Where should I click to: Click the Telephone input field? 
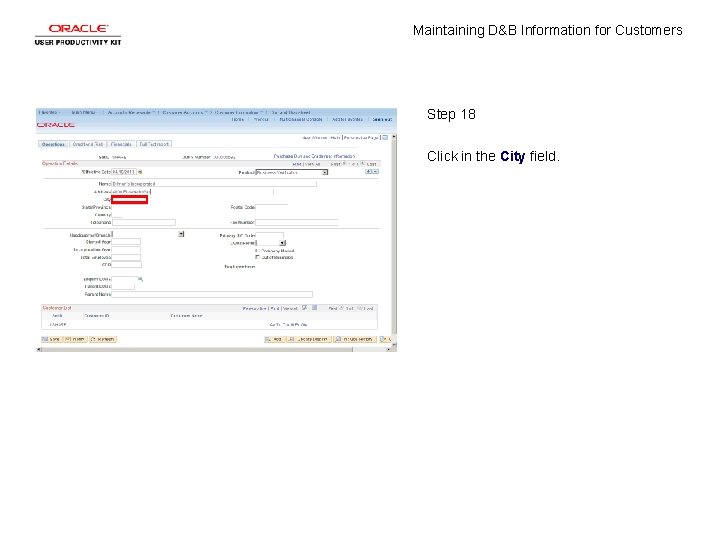click(x=144, y=222)
